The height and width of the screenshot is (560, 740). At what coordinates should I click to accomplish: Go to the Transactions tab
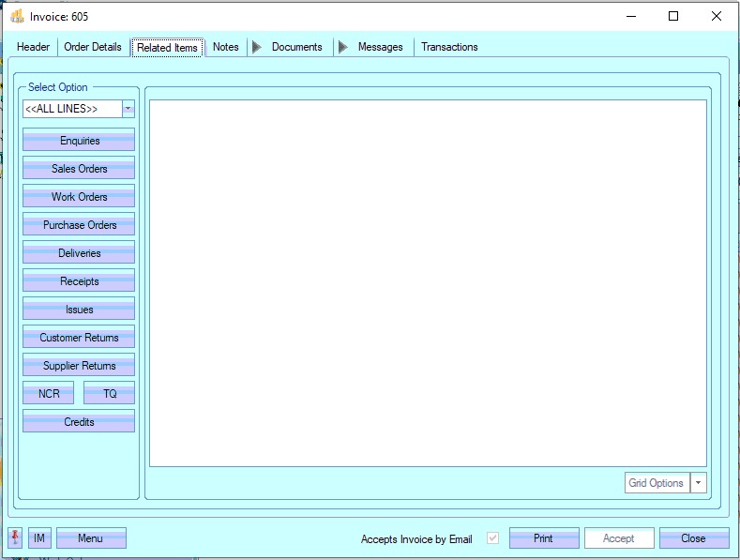click(449, 47)
